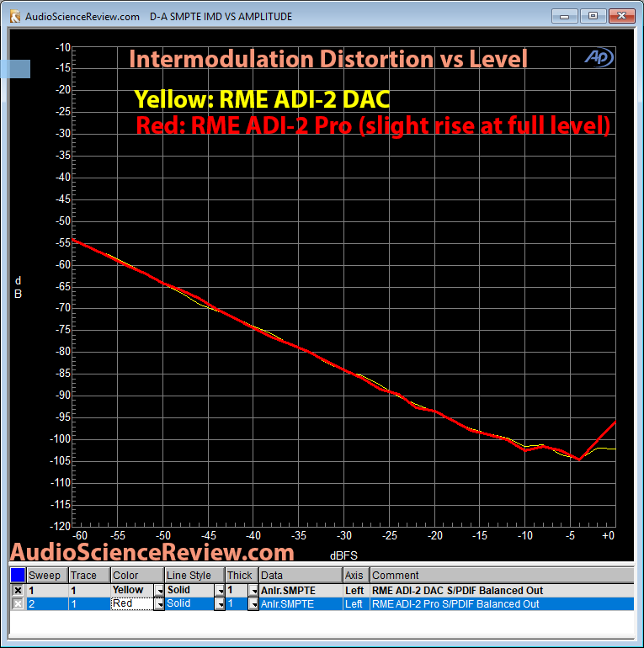Click the Data column header
The height and width of the screenshot is (648, 644).
point(301,576)
